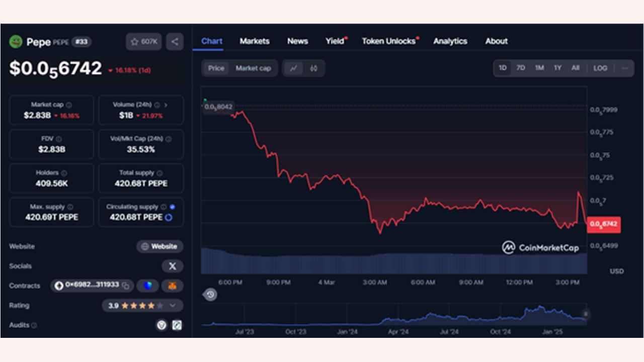Open the share icon button
The height and width of the screenshot is (362, 644).
pos(175,42)
